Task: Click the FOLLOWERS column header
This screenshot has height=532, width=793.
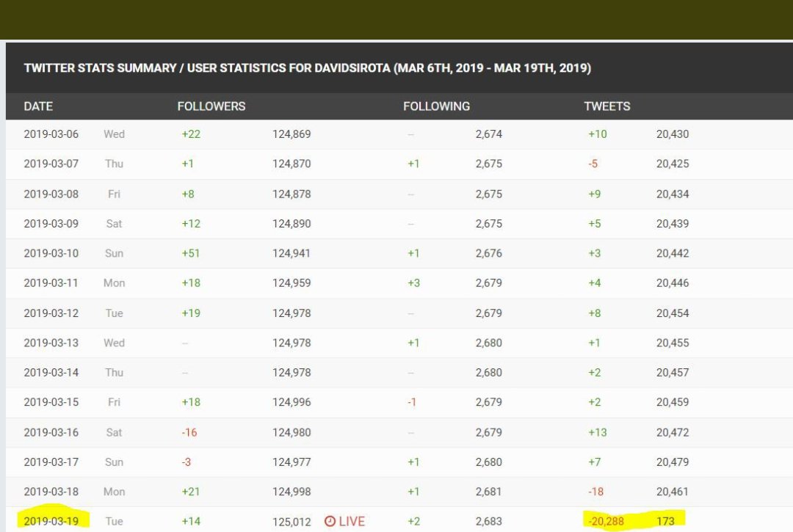Action: [x=211, y=106]
